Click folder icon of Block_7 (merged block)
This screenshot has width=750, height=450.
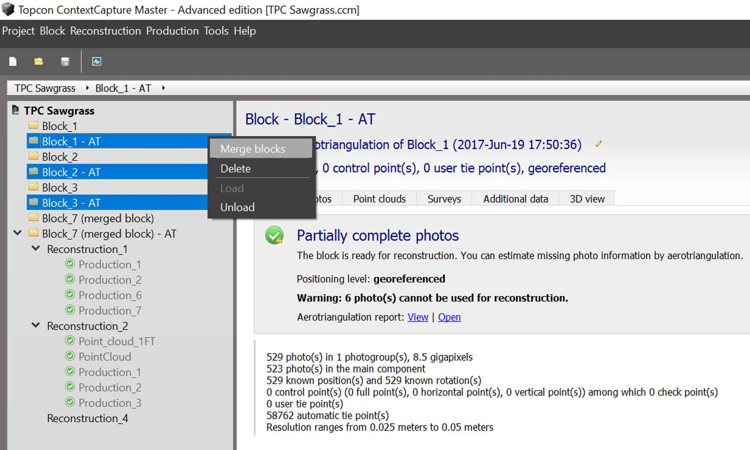pyautogui.click(x=33, y=218)
